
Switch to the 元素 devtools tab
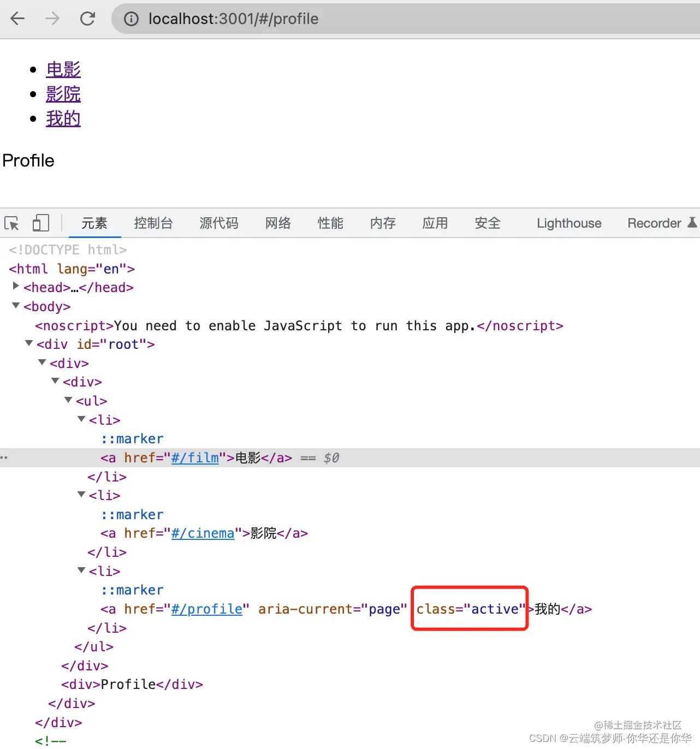click(x=94, y=223)
